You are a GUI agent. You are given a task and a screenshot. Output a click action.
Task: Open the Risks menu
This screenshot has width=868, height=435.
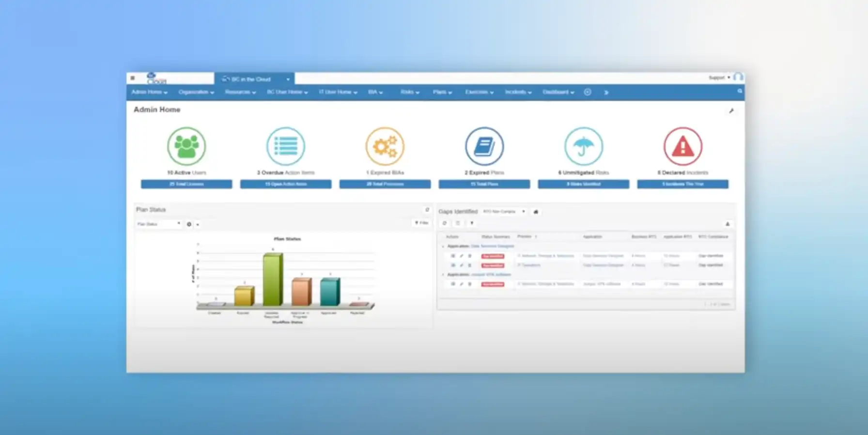pos(410,92)
